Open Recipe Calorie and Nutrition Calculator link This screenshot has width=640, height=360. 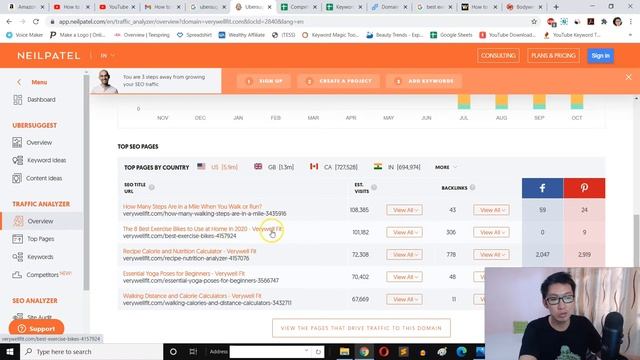[x=189, y=251]
